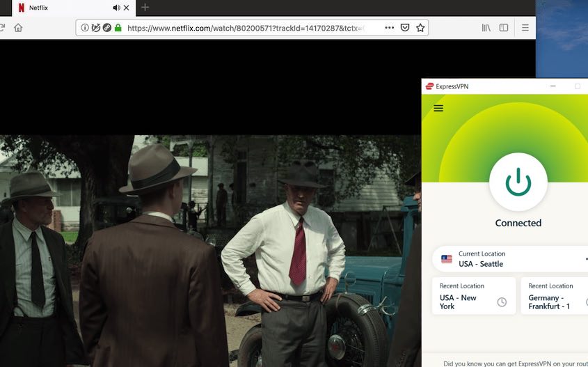Open the page actions three-dot menu
The width and height of the screenshot is (588, 367).
click(389, 28)
